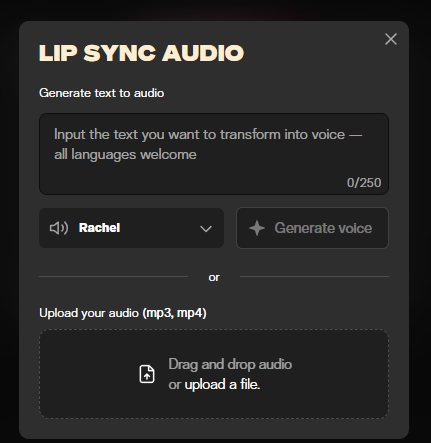Click the sparkle icon on Generate voice

(x=257, y=228)
